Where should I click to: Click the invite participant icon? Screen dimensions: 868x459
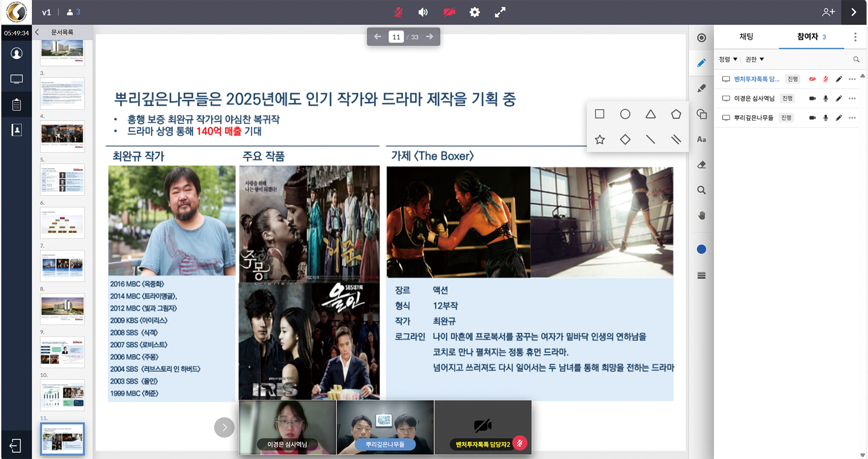pyautogui.click(x=828, y=12)
